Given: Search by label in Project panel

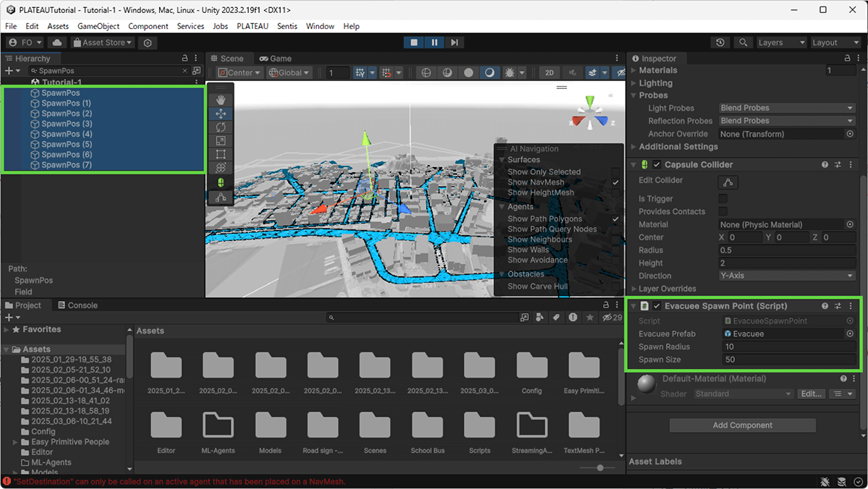Looking at the screenshot, I should (x=556, y=318).
